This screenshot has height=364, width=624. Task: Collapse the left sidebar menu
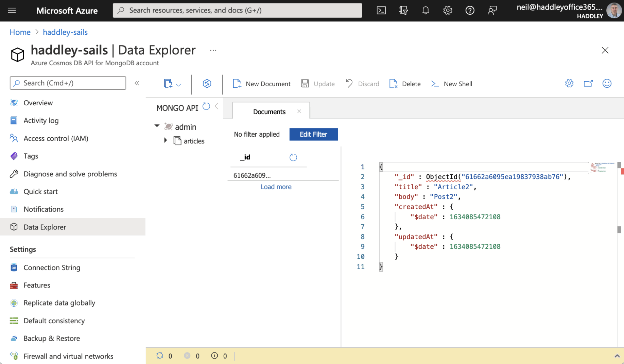click(x=137, y=83)
